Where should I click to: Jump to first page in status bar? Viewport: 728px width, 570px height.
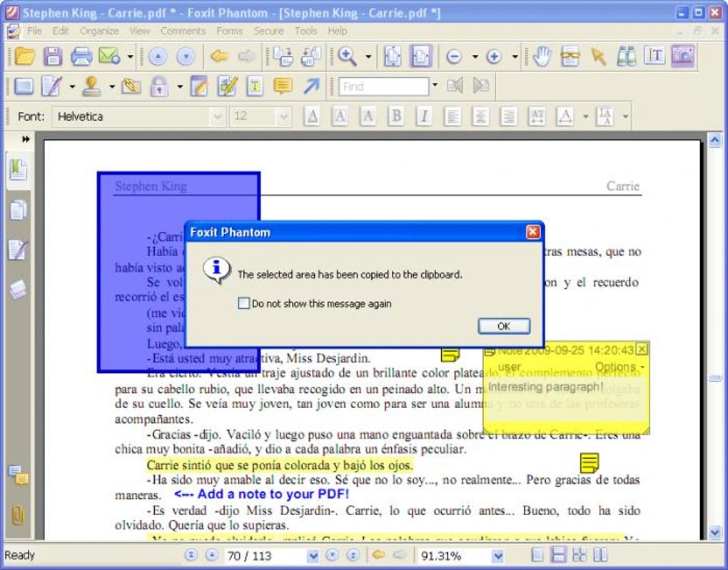pos(191,555)
